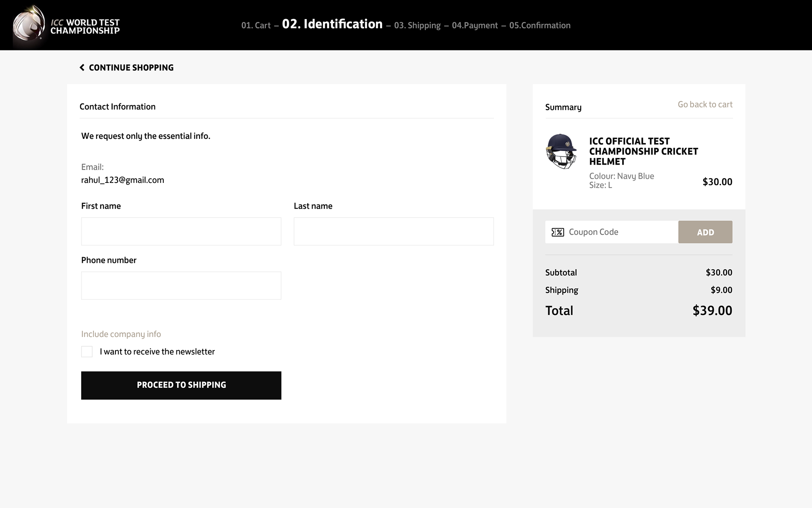Jump to the 04.Payment step

[475, 25]
